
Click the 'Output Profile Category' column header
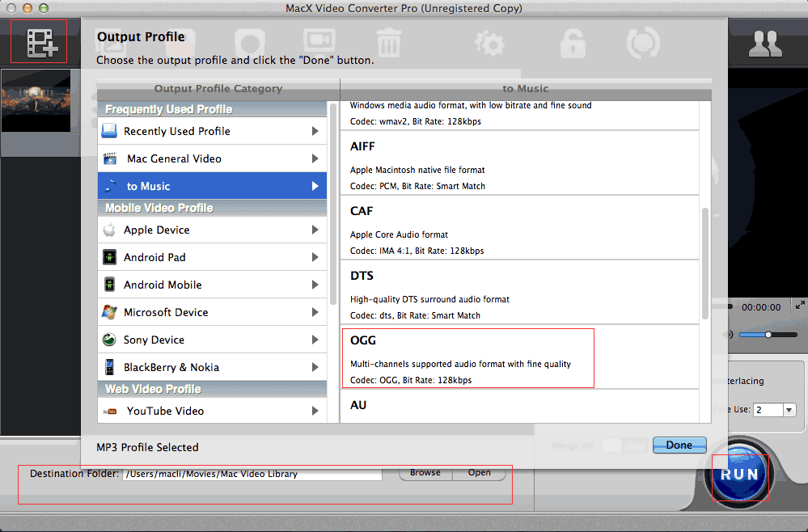click(x=218, y=89)
